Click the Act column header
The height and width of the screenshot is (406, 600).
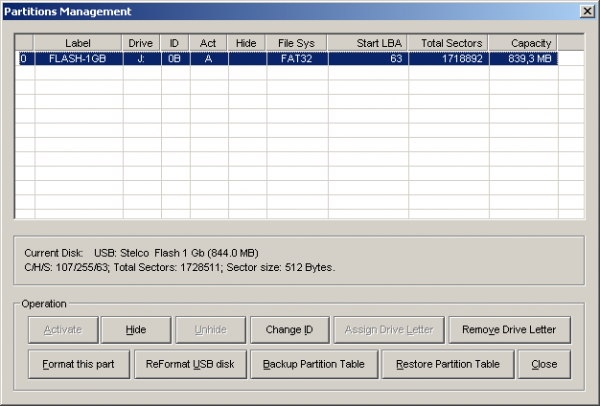tap(208, 43)
